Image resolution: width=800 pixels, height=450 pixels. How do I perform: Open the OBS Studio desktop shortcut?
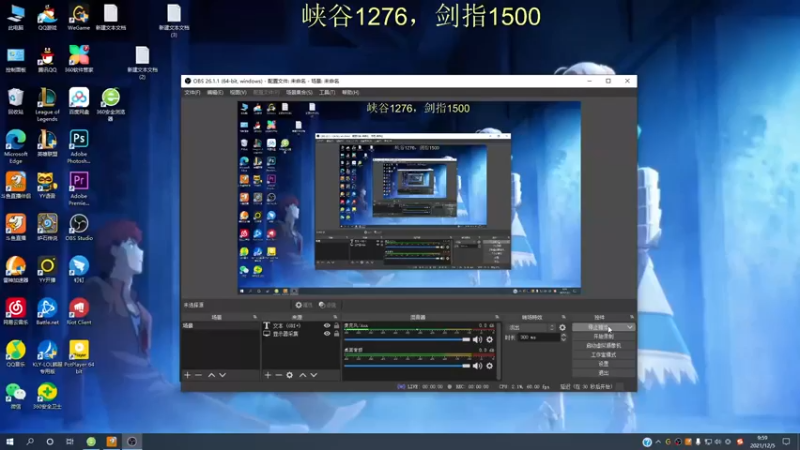[x=79, y=228]
